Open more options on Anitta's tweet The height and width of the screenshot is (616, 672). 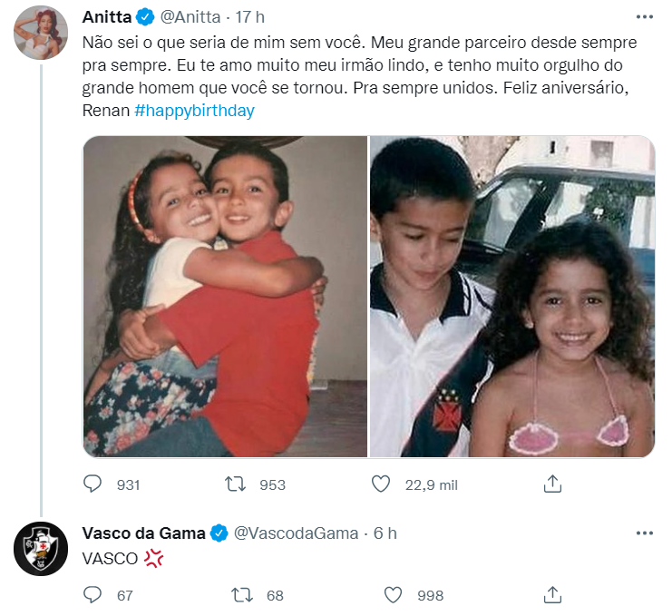[645, 16]
